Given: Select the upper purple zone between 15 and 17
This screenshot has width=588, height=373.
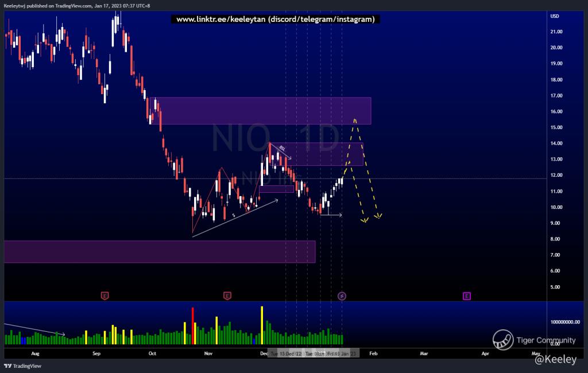Looking at the screenshot, I should click(x=261, y=111).
